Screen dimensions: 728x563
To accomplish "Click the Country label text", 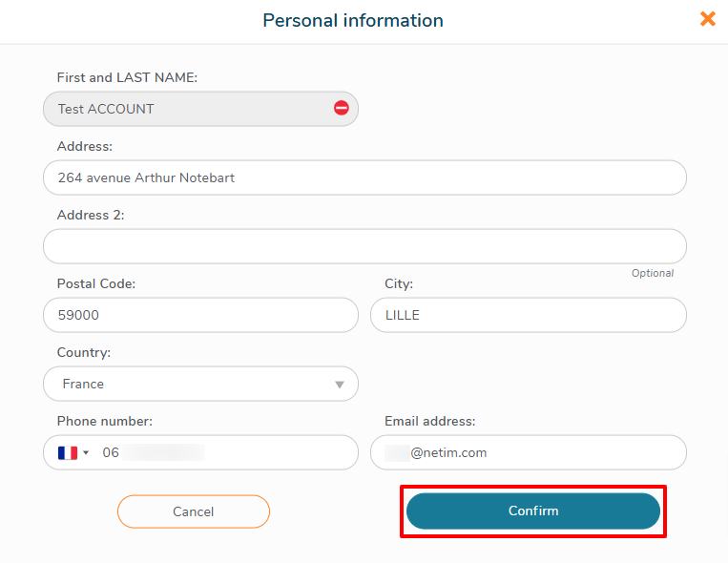I will [84, 353].
